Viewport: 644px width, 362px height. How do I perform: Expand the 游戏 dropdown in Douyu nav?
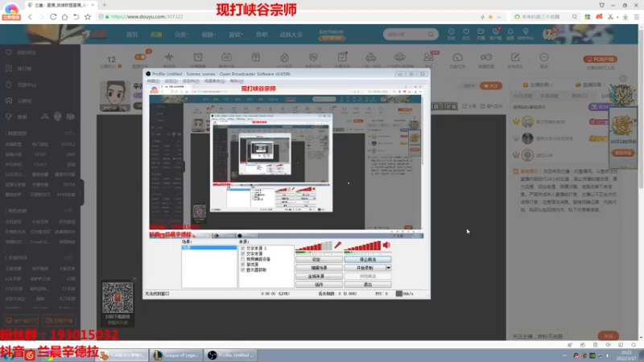(236, 35)
